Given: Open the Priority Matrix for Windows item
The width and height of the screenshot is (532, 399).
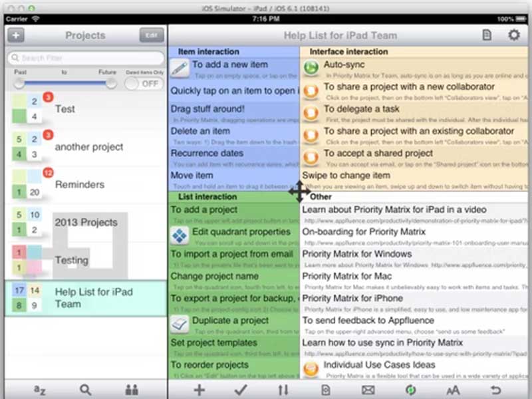Looking at the screenshot, I should point(414,258).
